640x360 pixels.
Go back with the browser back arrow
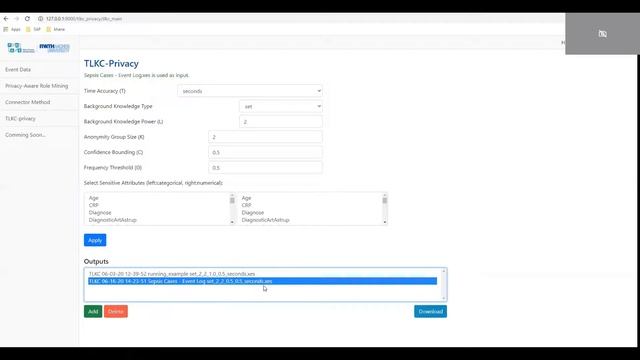tap(6, 19)
